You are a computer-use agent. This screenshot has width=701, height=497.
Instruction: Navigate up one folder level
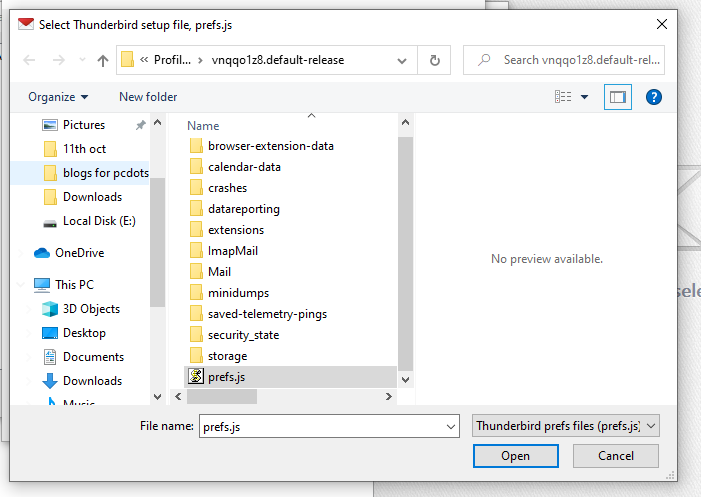[103, 60]
